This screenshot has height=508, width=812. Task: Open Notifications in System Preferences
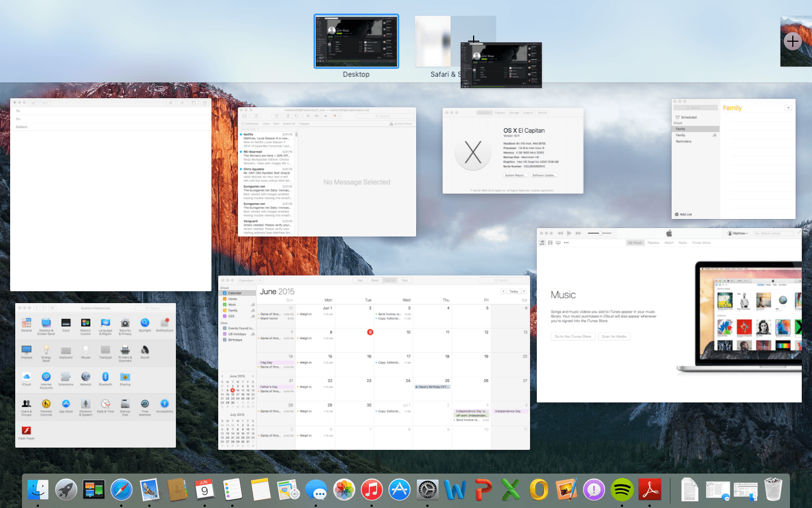(165, 324)
